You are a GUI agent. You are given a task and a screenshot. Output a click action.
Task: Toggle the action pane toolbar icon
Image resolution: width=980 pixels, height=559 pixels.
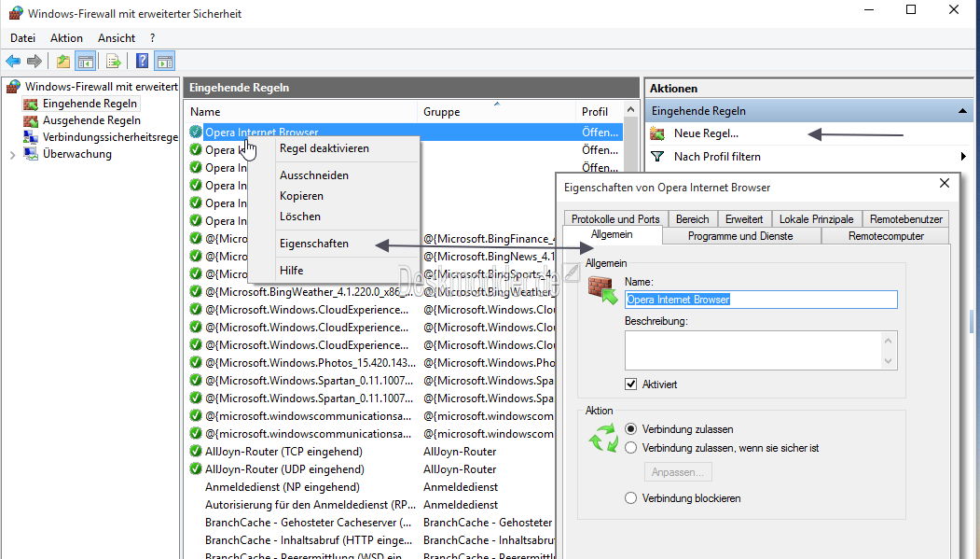pyautogui.click(x=165, y=61)
